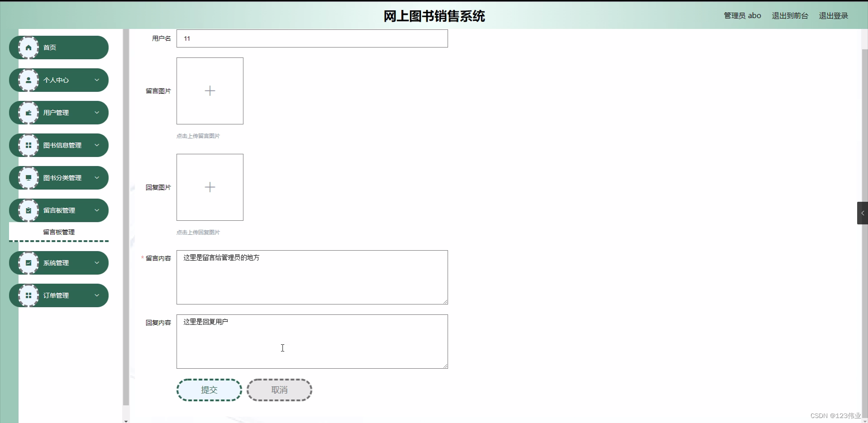This screenshot has height=423, width=868.
Task: Click the 用户管理 sidebar icon
Action: click(28, 112)
